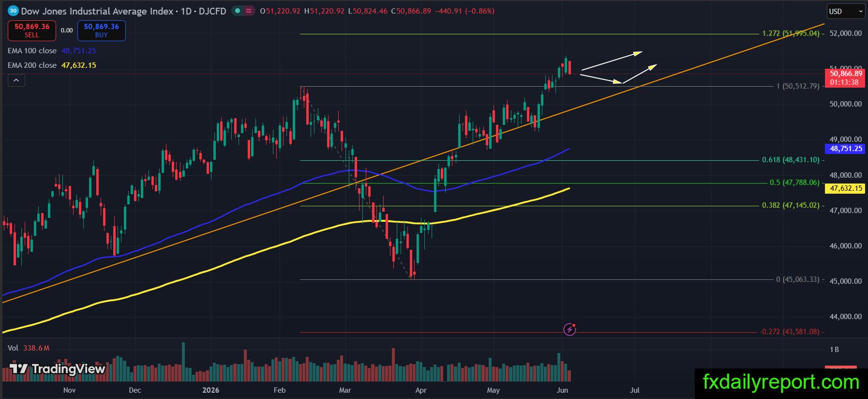This screenshot has width=868, height=399.
Task: Click the 46,000.00 price axis label
Action: (846, 246)
